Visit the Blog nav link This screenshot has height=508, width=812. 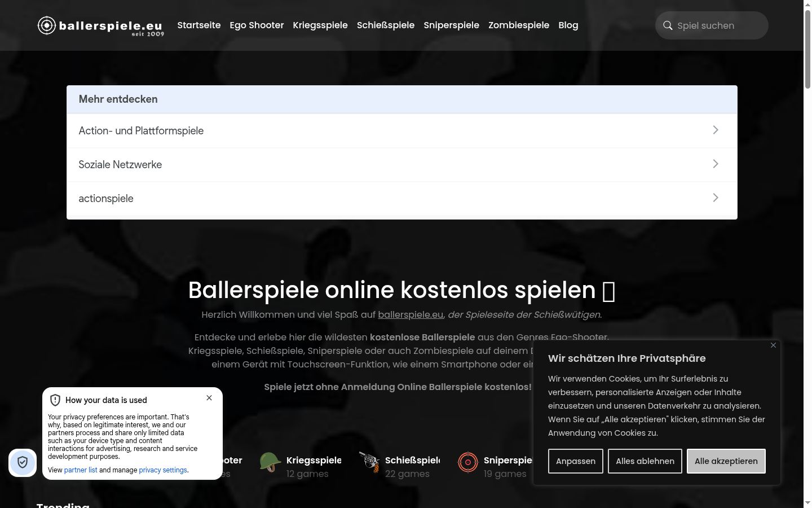pyautogui.click(x=568, y=25)
